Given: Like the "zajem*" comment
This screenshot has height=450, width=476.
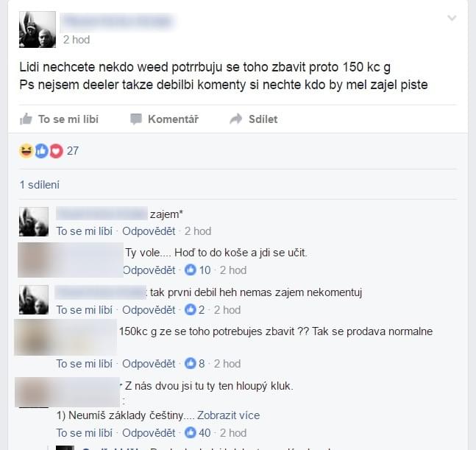Looking at the screenshot, I should pos(85,231).
